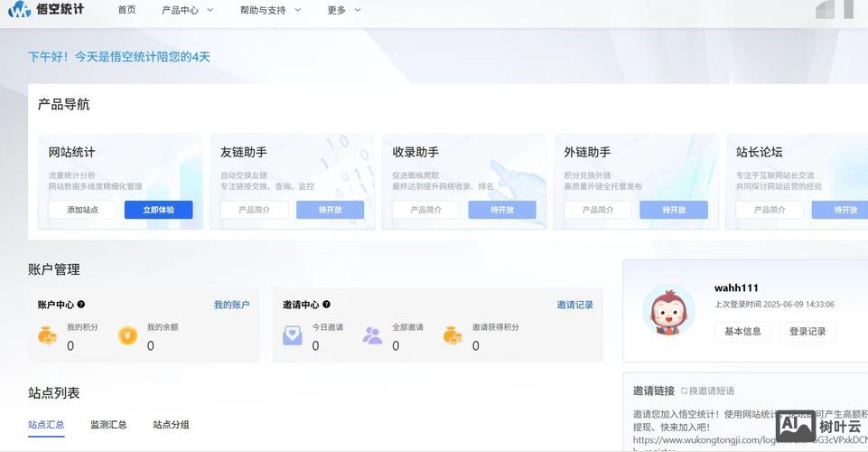Click the 全部邀请 people icon
Image resolution: width=868 pixels, height=452 pixels.
(372, 335)
